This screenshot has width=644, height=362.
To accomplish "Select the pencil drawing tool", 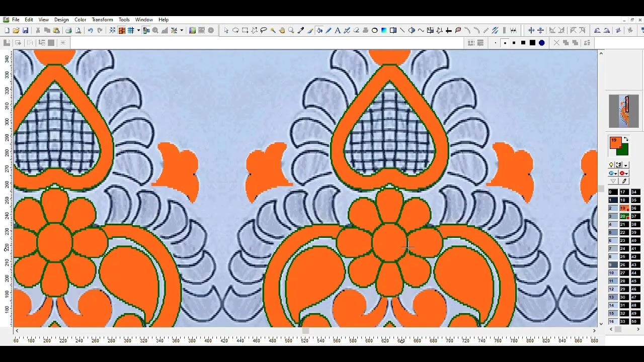I will pyautogui.click(x=329, y=31).
